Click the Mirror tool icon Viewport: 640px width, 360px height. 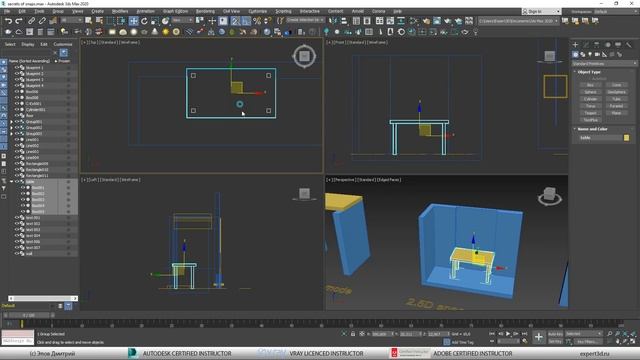tap(333, 21)
